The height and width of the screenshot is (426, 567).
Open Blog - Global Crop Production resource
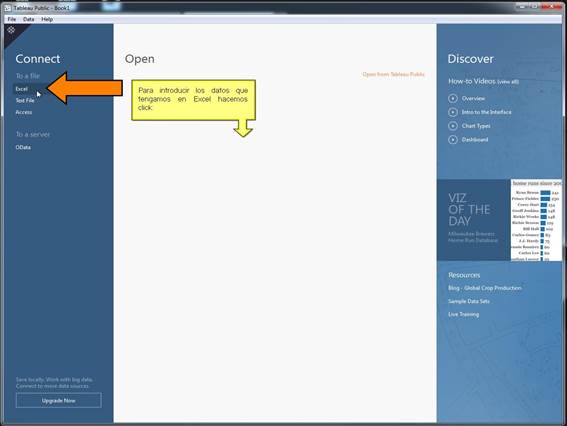[x=485, y=288]
